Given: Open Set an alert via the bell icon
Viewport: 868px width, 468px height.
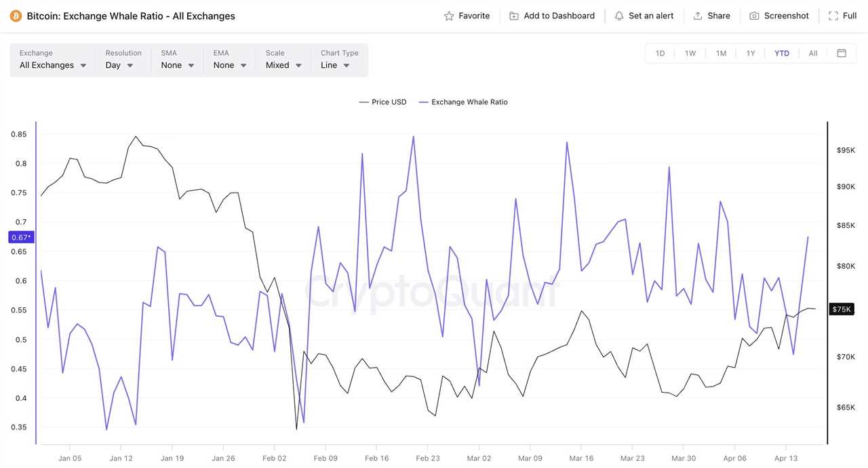Looking at the screenshot, I should point(618,15).
